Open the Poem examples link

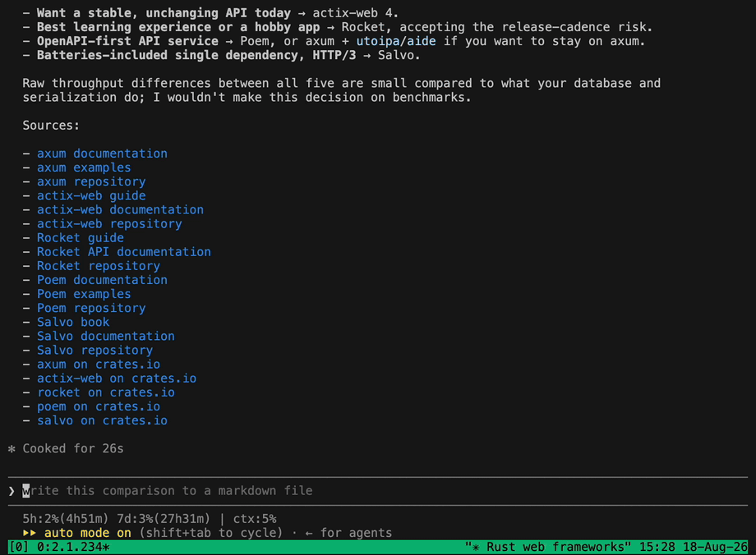point(84,295)
